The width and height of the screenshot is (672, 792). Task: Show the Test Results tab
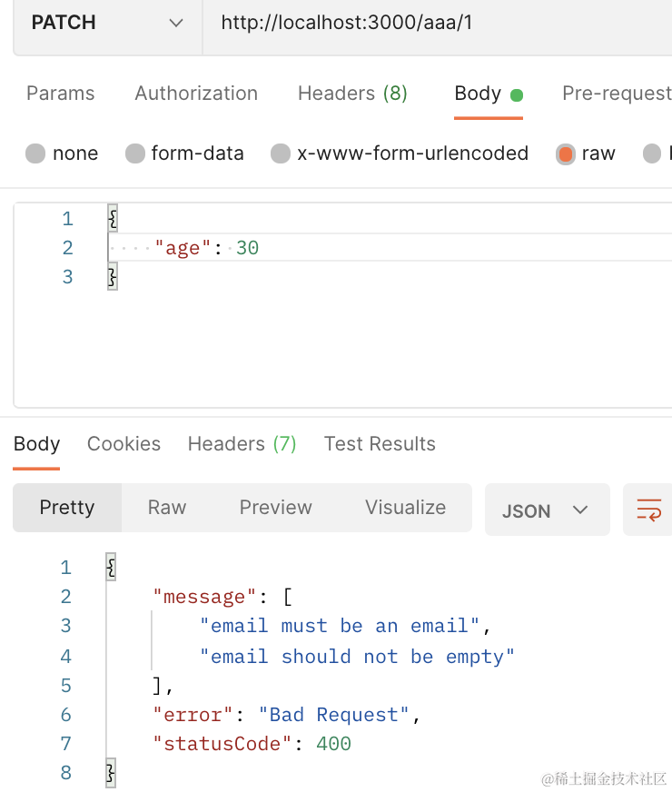pyautogui.click(x=380, y=444)
